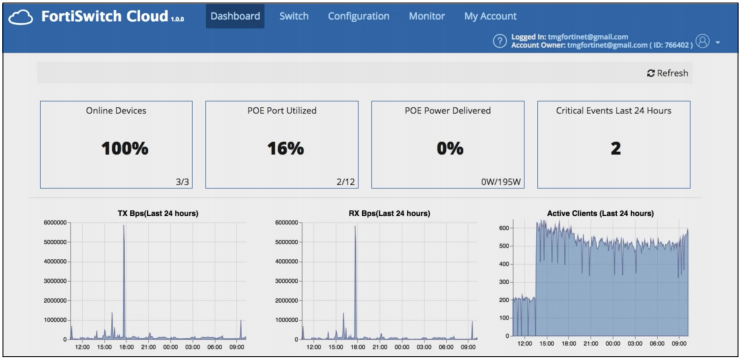This screenshot has height=362, width=743.
Task: Expand the account dropdown arrow
Action: (717, 43)
